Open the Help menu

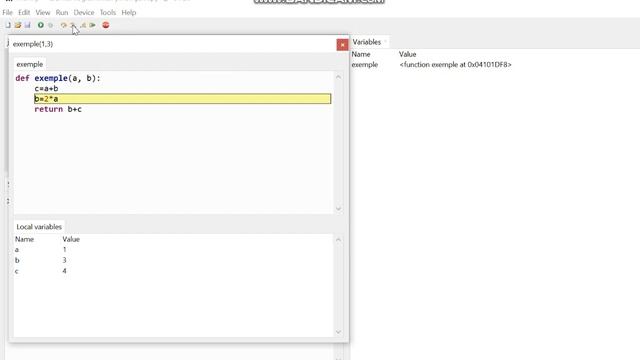point(129,13)
